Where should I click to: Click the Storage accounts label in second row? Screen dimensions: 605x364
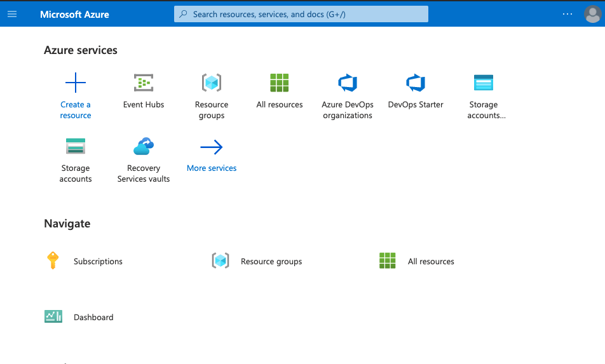pyautogui.click(x=76, y=173)
